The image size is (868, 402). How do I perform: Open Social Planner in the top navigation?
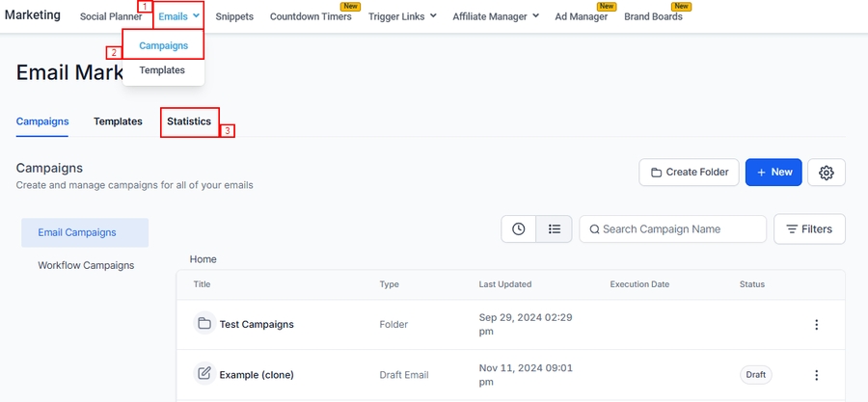click(111, 16)
